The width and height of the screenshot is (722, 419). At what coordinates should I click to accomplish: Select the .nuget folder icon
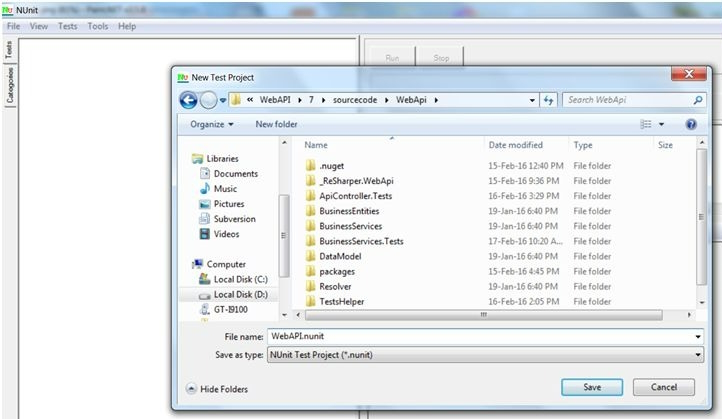click(x=311, y=166)
